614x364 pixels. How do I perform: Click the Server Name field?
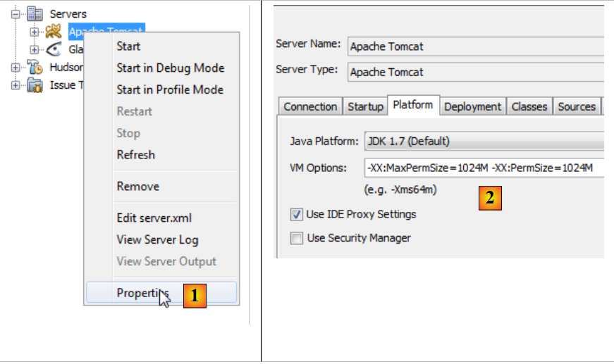[477, 47]
